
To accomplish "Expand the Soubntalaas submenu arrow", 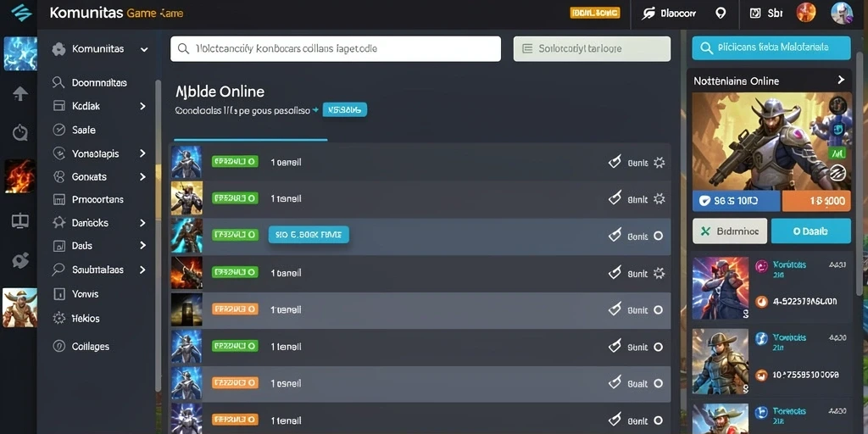I will 142,270.
